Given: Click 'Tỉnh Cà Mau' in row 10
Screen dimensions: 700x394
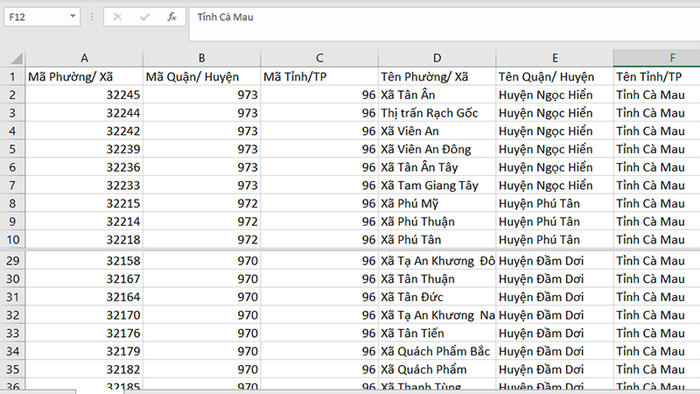Looking at the screenshot, I should (x=657, y=240).
